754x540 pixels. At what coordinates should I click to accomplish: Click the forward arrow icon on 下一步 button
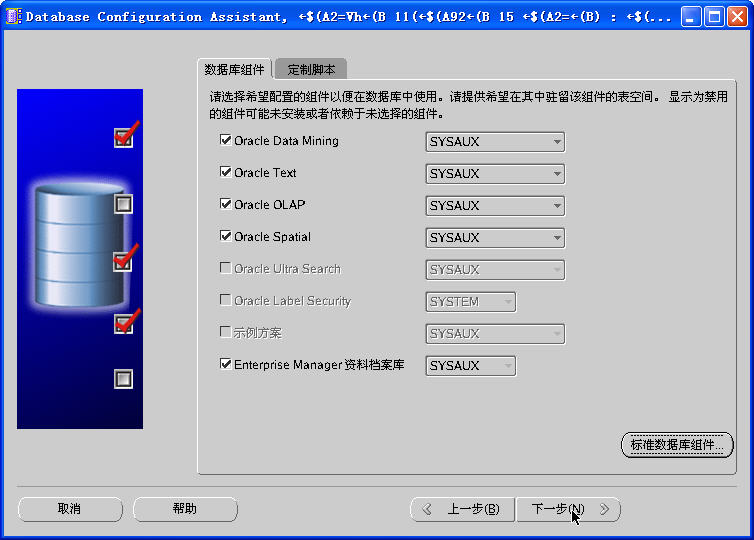[604, 509]
